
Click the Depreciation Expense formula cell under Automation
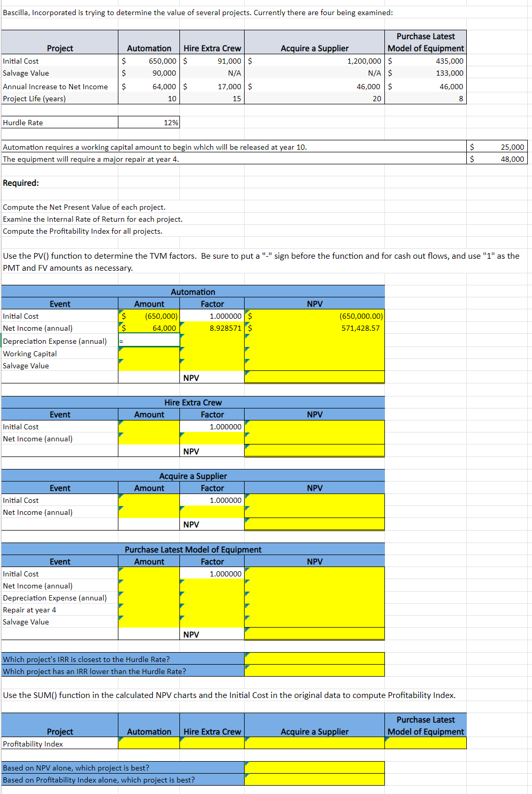[149, 341]
